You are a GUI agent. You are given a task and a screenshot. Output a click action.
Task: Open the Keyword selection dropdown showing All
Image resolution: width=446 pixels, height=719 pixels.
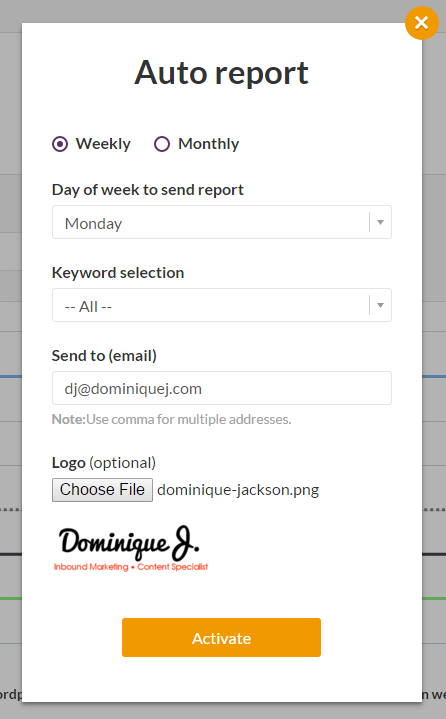pos(222,305)
